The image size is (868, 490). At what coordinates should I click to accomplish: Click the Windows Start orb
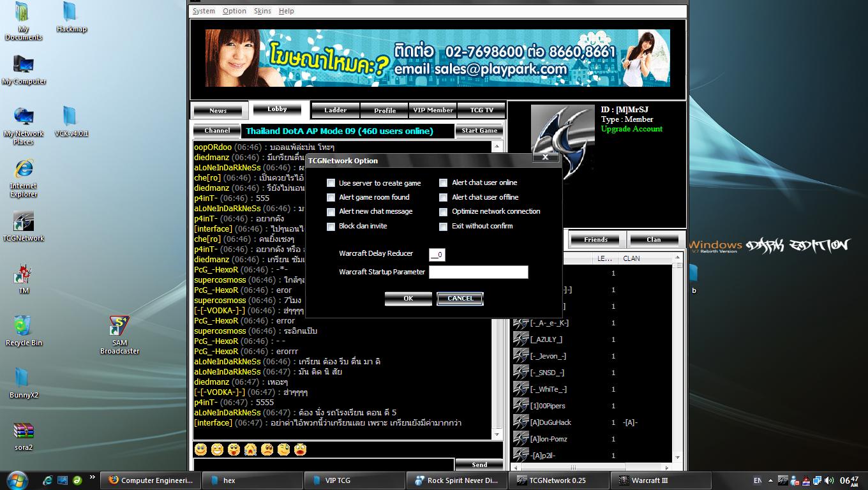pyautogui.click(x=16, y=480)
